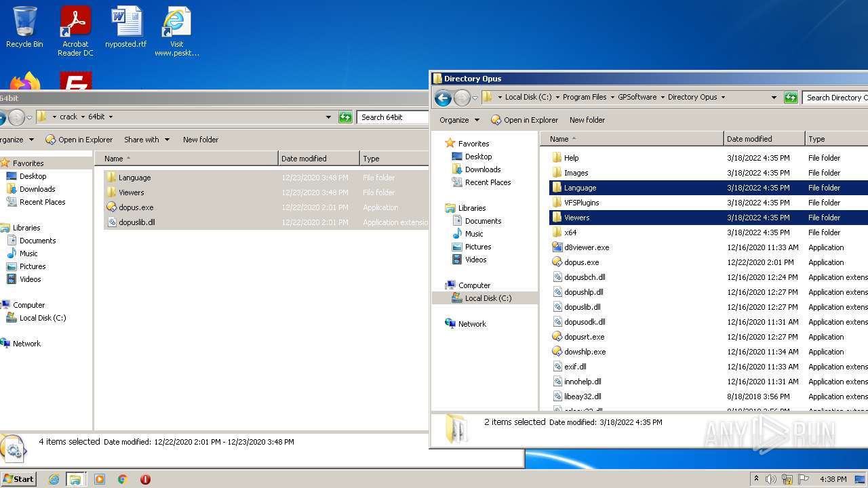Launch Internet Explorer from taskbar

[54, 479]
